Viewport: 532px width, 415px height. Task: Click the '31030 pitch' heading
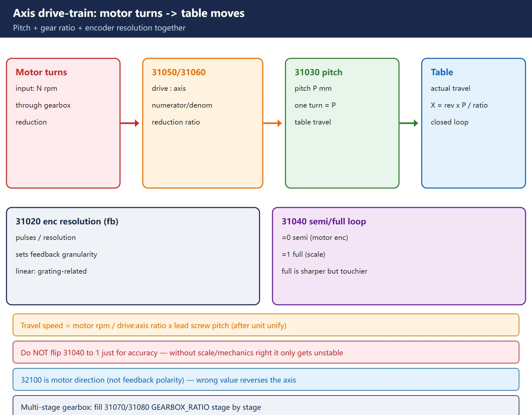click(x=319, y=72)
